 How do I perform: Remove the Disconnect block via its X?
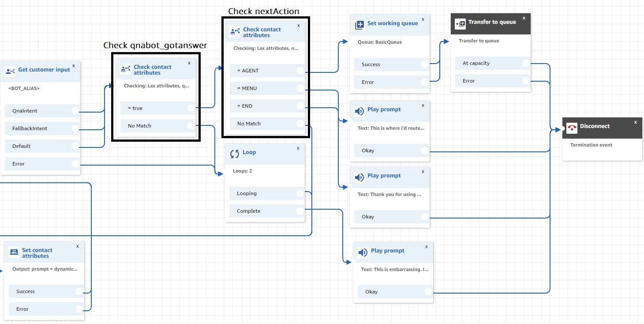coord(635,122)
